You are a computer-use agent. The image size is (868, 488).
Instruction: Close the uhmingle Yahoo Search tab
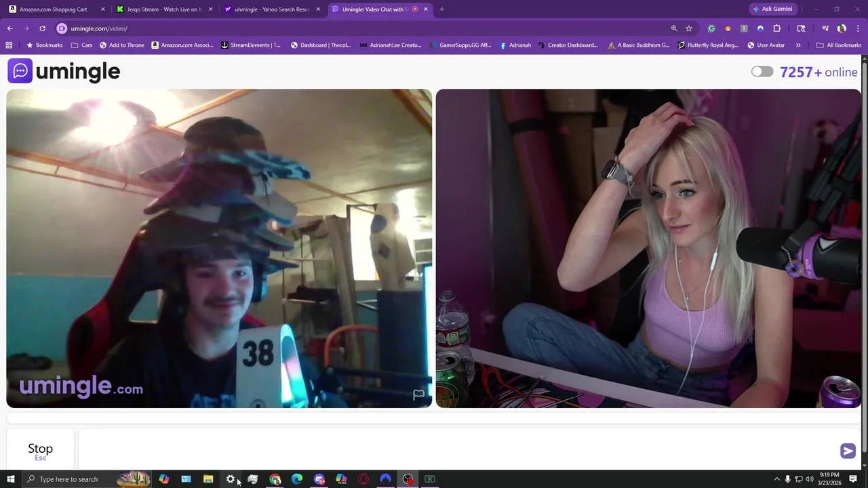pos(318,9)
